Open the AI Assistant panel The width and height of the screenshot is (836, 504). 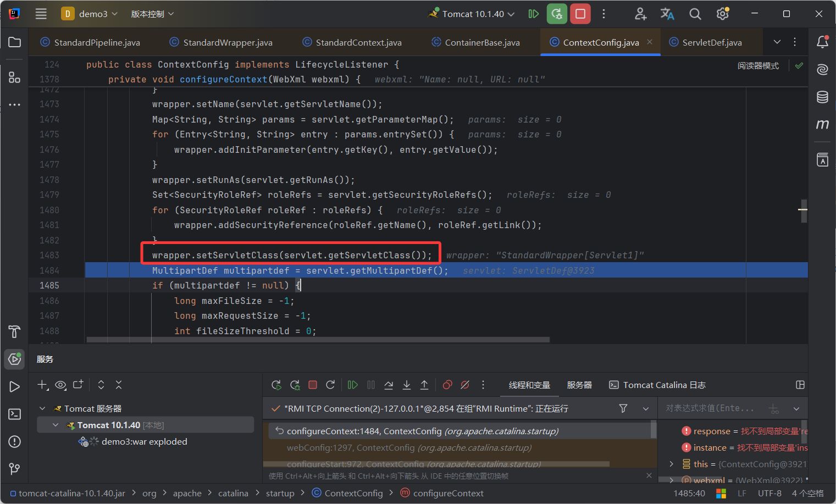tap(822, 69)
